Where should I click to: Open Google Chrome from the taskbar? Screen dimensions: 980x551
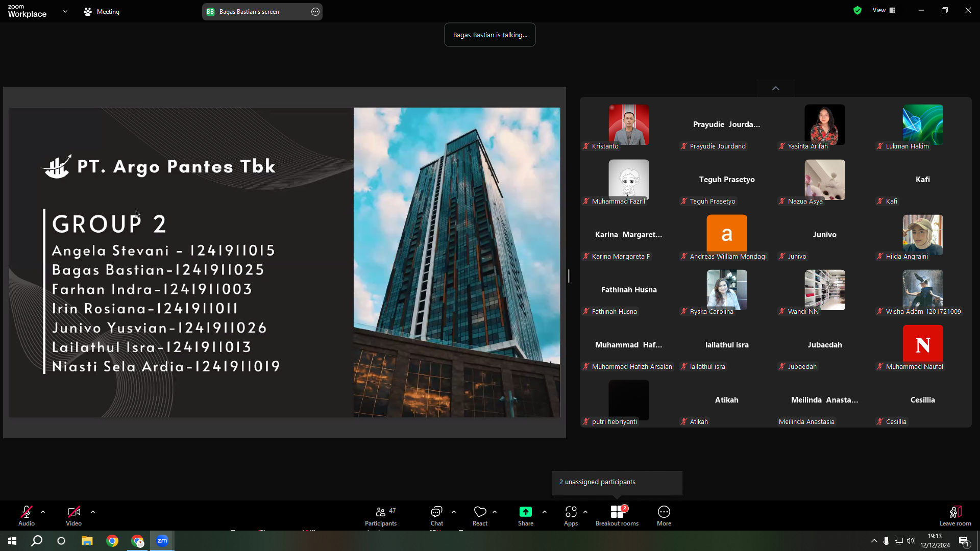pos(112,541)
